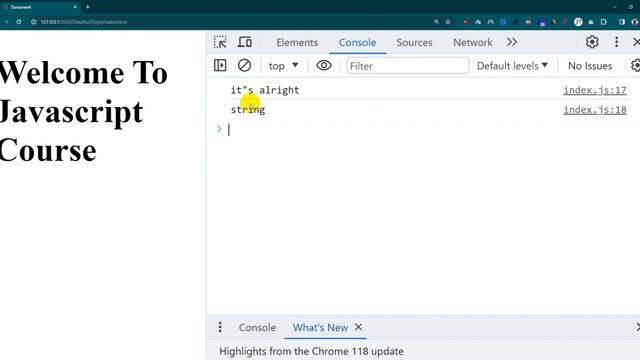Toggle the console sidebar panel icon

pyautogui.click(x=220, y=65)
